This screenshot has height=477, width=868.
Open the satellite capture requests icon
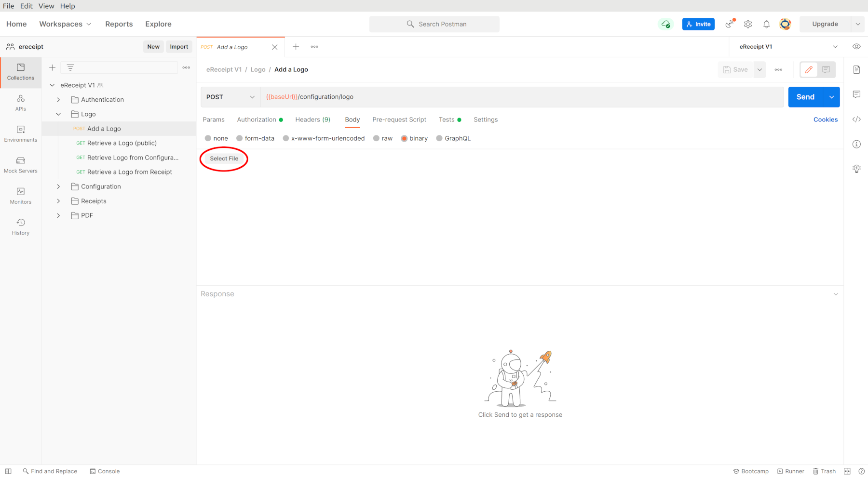[730, 24]
